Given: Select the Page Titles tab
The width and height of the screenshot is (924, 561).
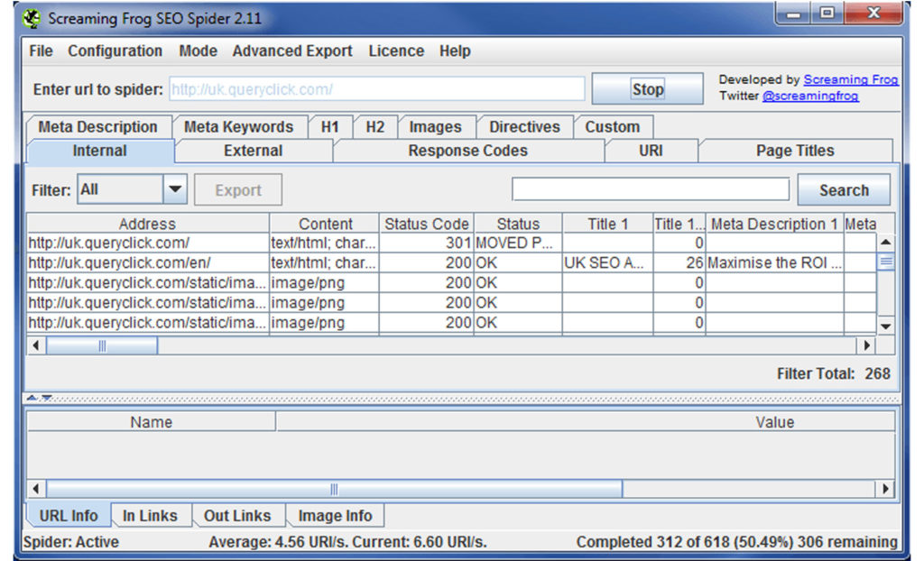Looking at the screenshot, I should pos(795,151).
